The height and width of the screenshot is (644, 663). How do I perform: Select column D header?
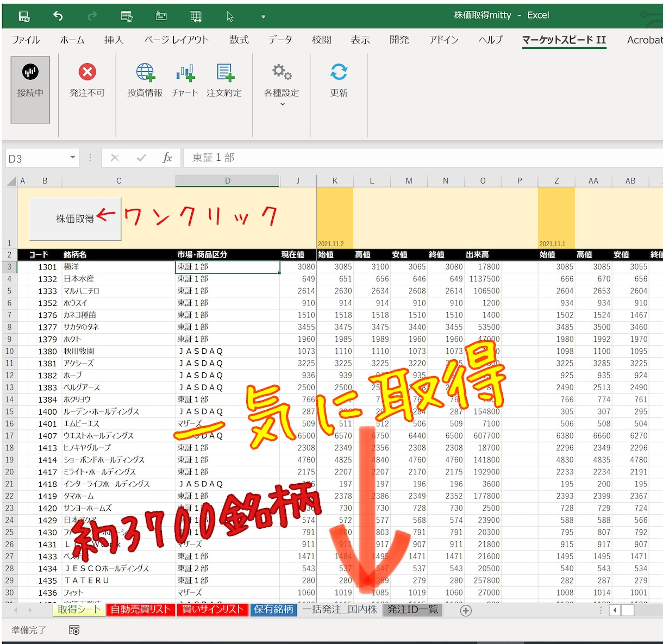point(227,181)
